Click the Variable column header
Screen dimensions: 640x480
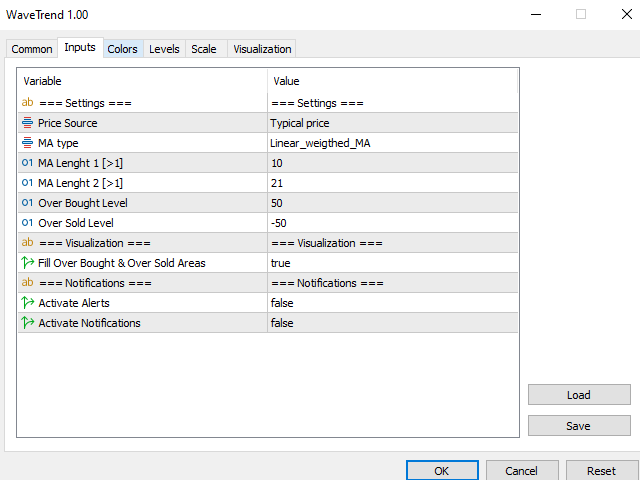pyautogui.click(x=142, y=81)
